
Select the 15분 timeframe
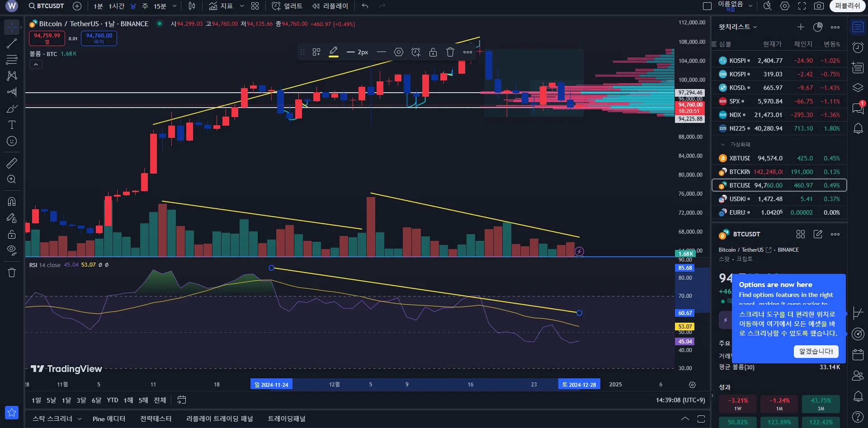[160, 6]
